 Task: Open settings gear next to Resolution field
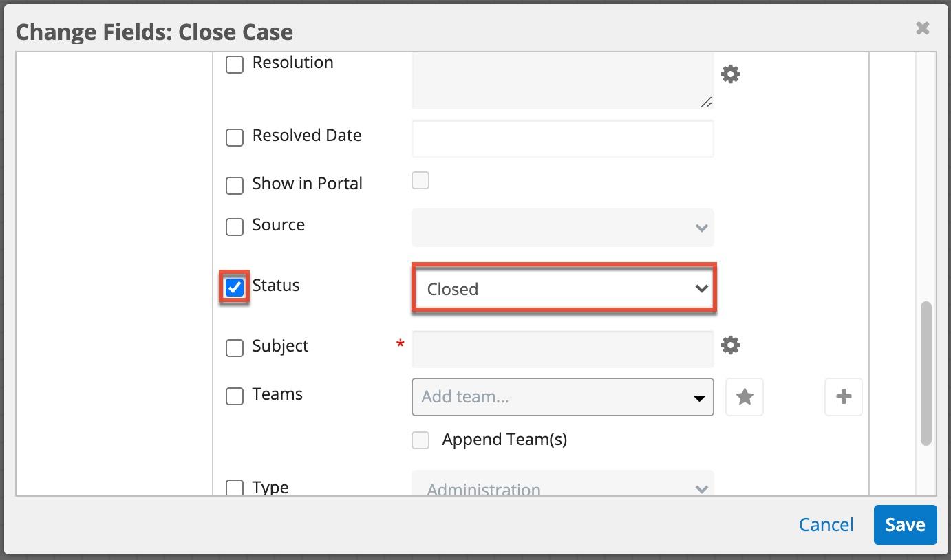point(730,74)
